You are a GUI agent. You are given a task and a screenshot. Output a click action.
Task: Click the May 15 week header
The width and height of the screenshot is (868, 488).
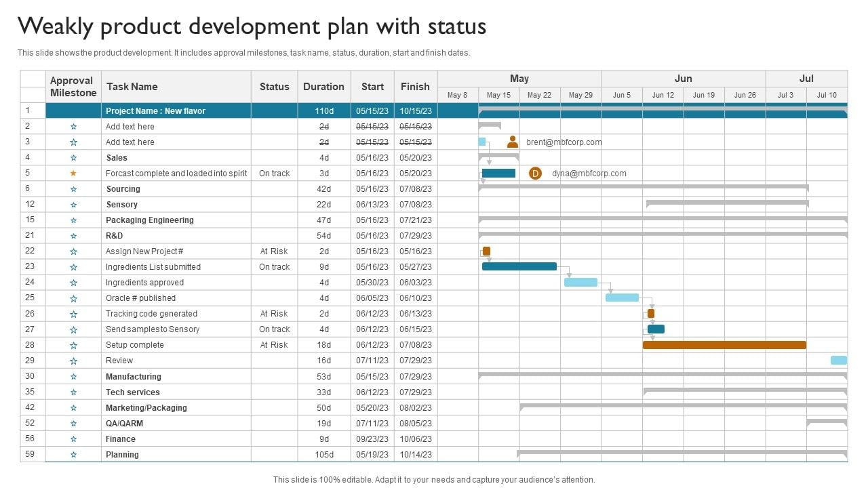[x=498, y=95]
